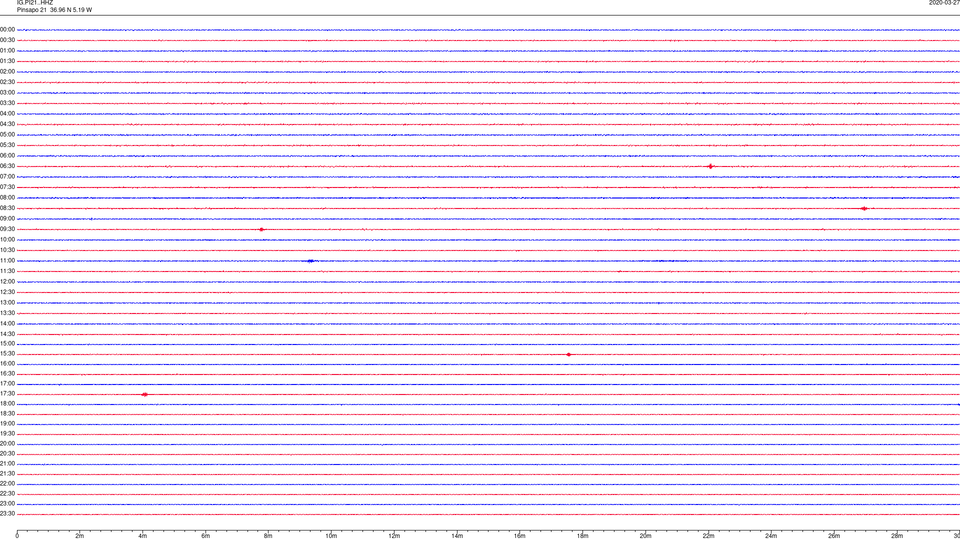Click the 28m tick label on time axis
This screenshot has width=960, height=540.
pos(897,536)
